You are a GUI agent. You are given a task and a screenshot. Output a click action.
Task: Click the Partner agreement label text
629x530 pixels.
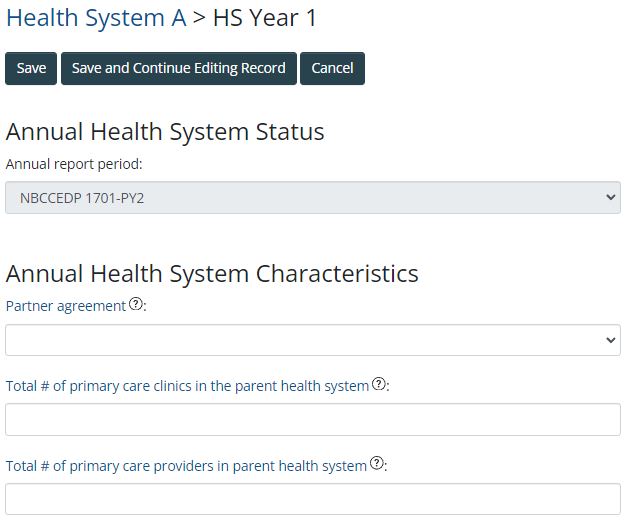click(66, 306)
